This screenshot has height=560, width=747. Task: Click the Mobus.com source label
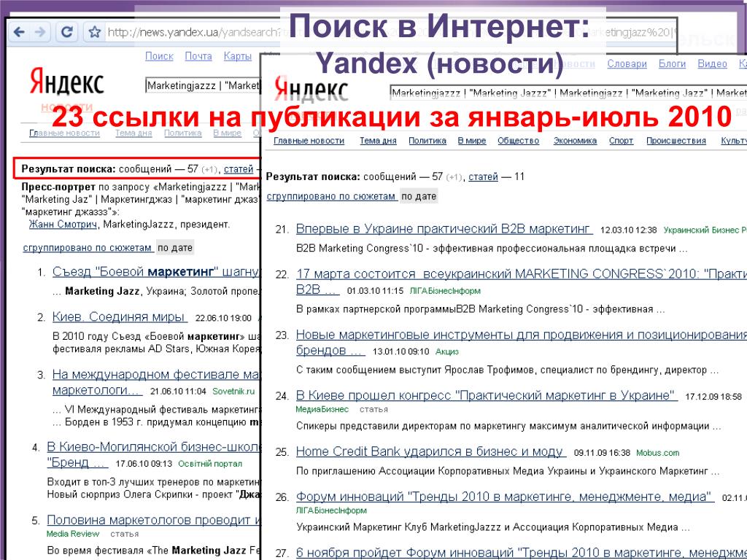coord(658,453)
